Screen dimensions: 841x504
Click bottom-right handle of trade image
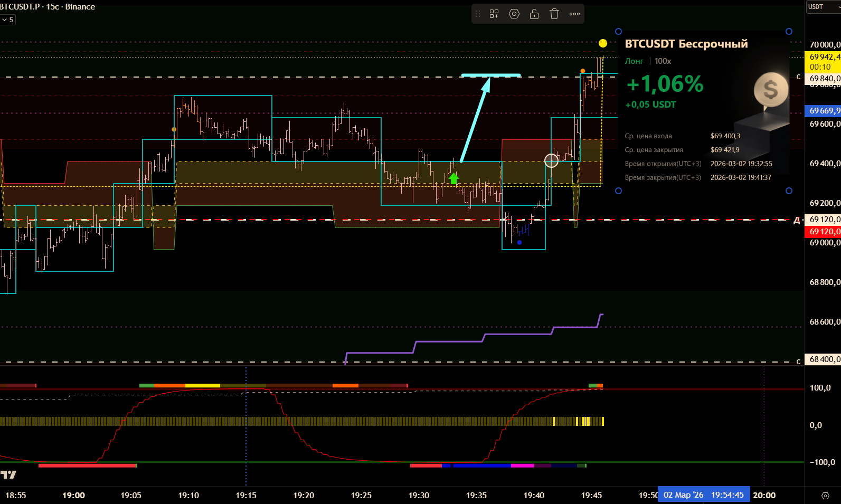(789, 191)
